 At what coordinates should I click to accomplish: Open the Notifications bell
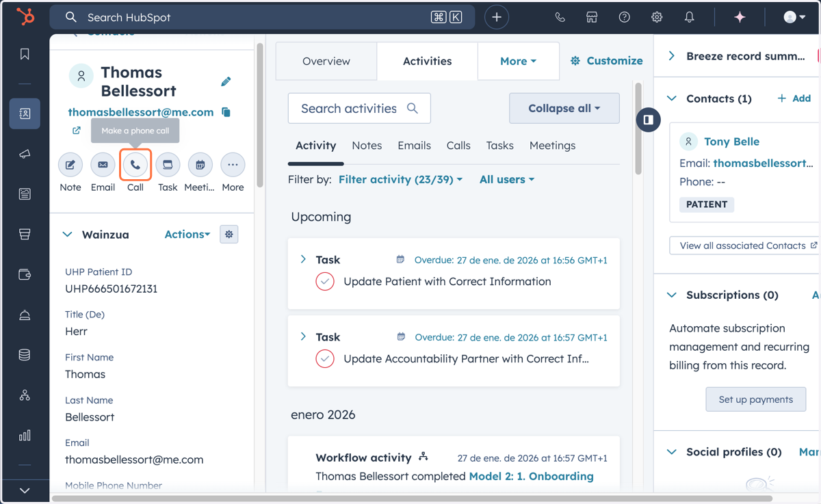690,17
